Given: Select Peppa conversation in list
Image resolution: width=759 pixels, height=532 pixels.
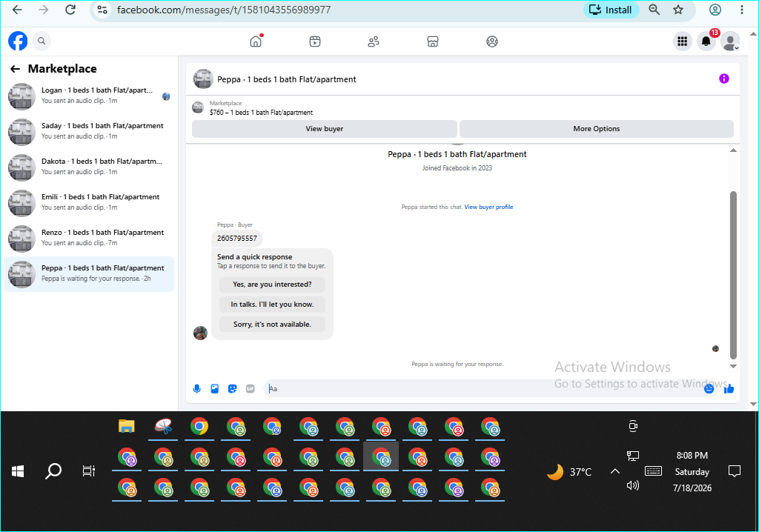Looking at the screenshot, I should pos(89,274).
